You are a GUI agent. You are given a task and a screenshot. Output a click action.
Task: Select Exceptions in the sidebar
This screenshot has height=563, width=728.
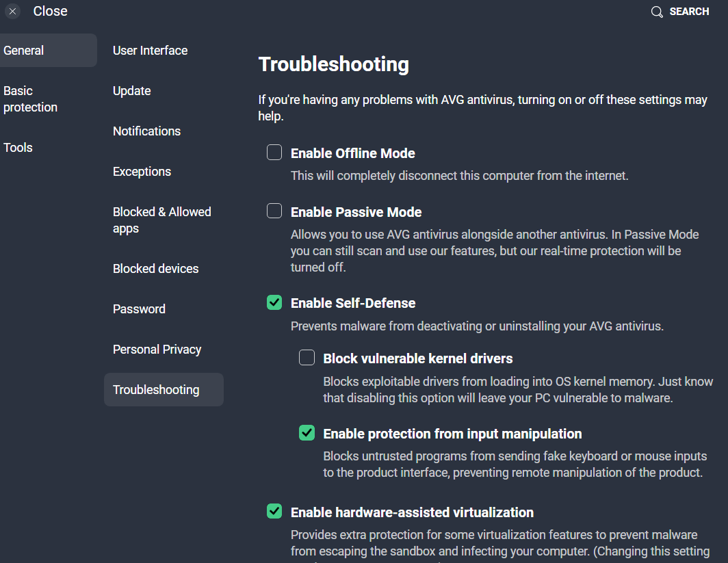coord(142,172)
